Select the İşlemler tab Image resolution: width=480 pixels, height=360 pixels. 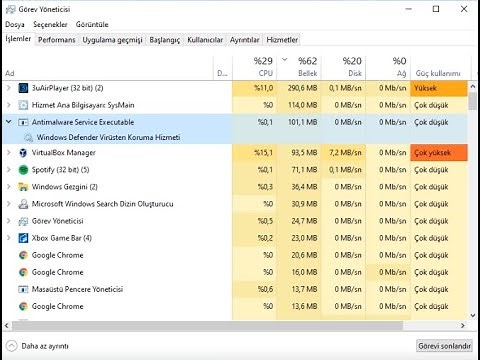[x=18, y=39]
